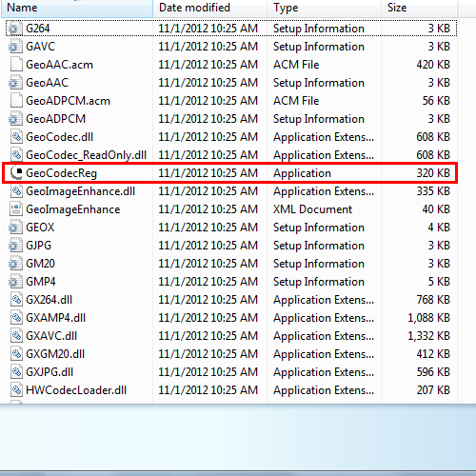
Task: Select the GeoCodec_ReadOnly.dll file name
Action: click(86, 155)
